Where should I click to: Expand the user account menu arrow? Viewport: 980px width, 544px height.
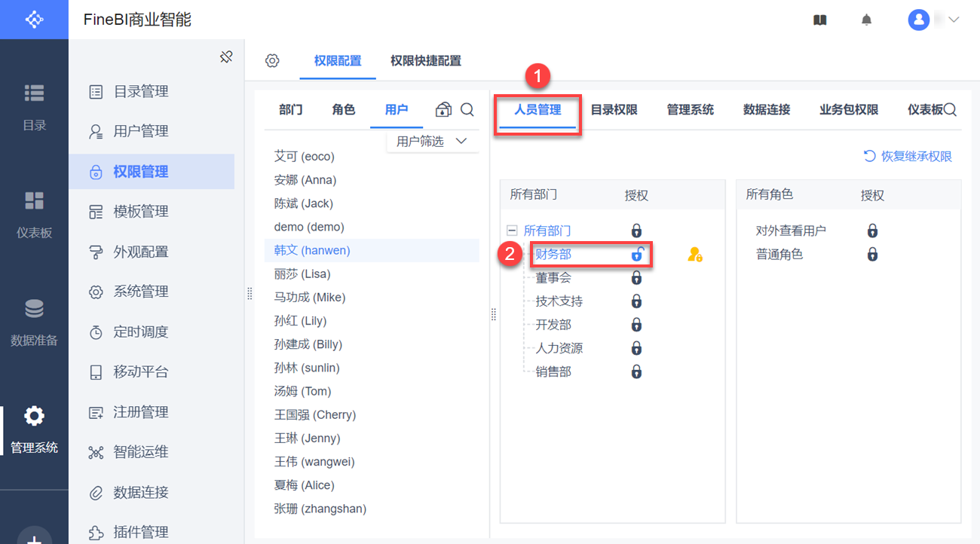point(954,20)
